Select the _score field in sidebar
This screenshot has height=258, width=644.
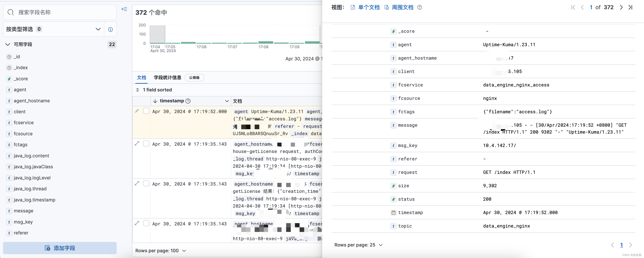point(21,79)
